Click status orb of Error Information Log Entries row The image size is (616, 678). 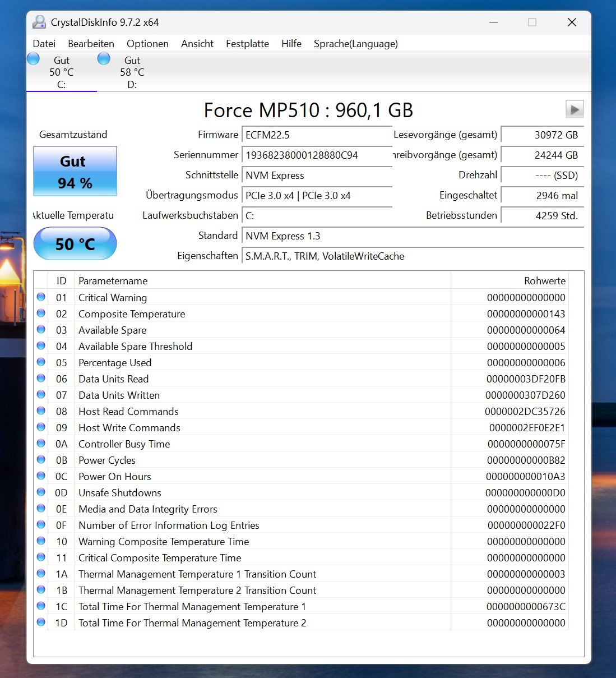point(41,525)
